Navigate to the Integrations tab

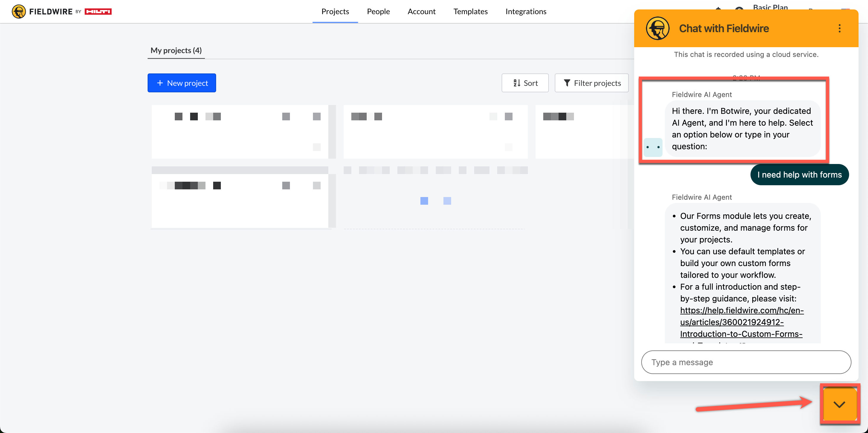coord(526,12)
